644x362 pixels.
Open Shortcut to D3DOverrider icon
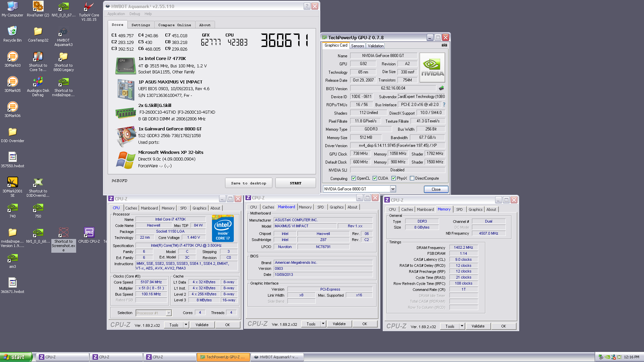pos(38,187)
